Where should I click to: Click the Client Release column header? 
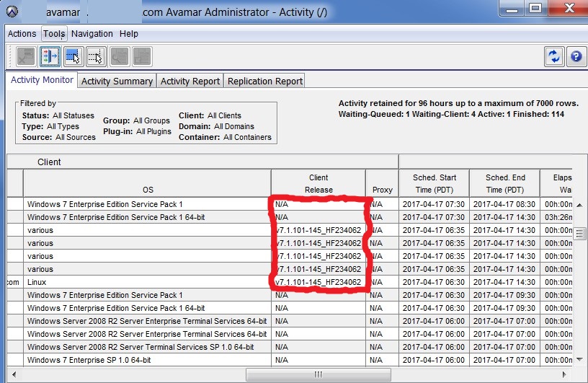point(318,183)
